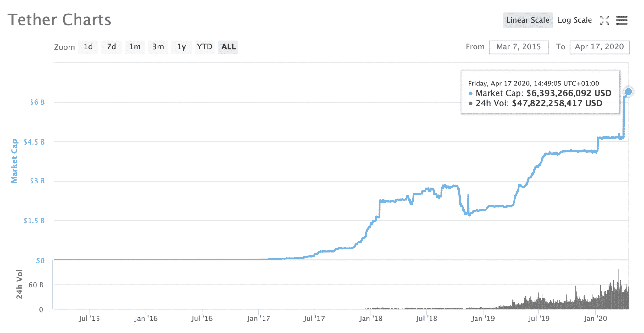Toggle fullscreen chart view icon

point(605,20)
